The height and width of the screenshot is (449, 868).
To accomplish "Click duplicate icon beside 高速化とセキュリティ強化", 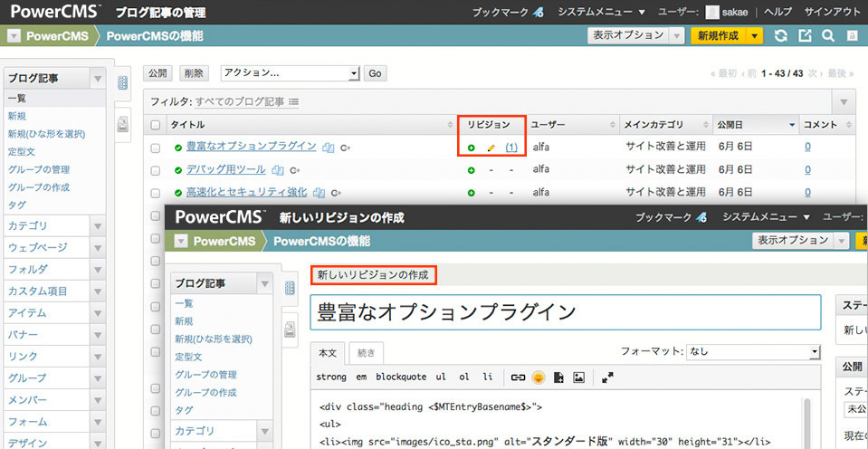I will (319, 193).
